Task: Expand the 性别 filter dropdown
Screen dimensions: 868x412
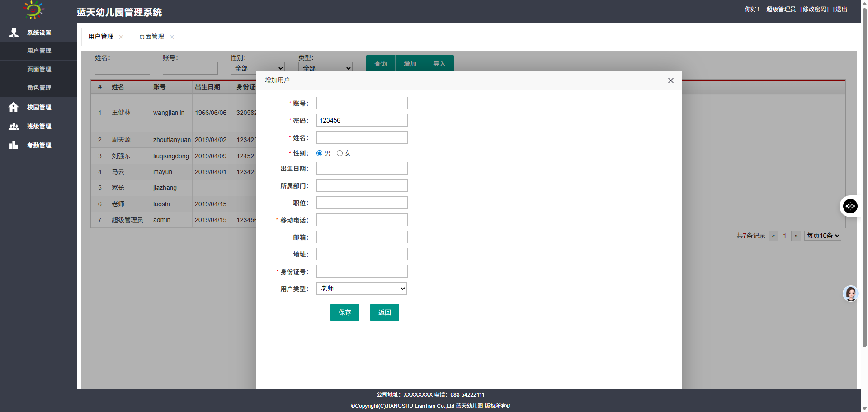Action: (257, 68)
